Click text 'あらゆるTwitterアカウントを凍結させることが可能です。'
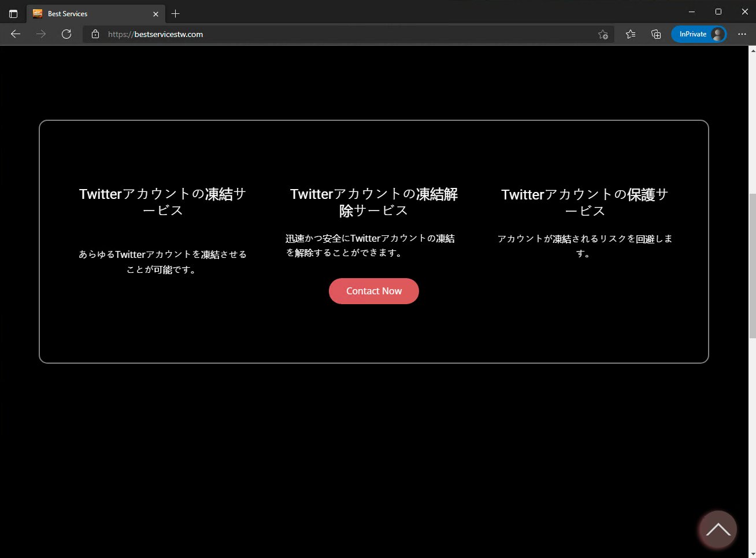This screenshot has width=756, height=558. pos(163,262)
